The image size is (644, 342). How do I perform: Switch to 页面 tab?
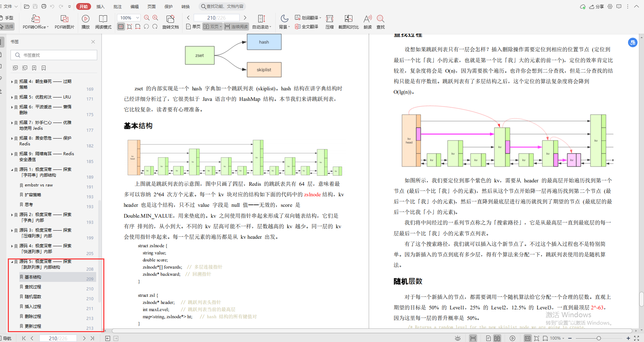[152, 6]
